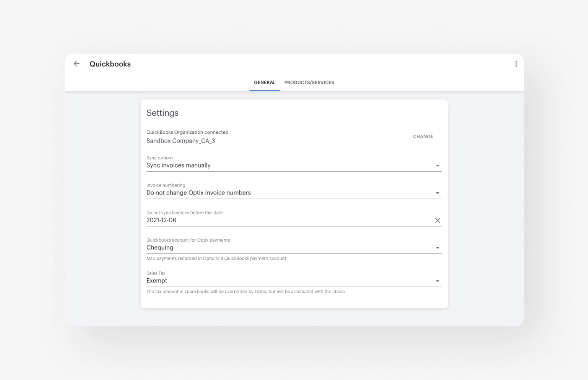Click 'The tax amount in Quickbooks' helper text
Viewport: 588px width, 380px height.
coord(245,292)
